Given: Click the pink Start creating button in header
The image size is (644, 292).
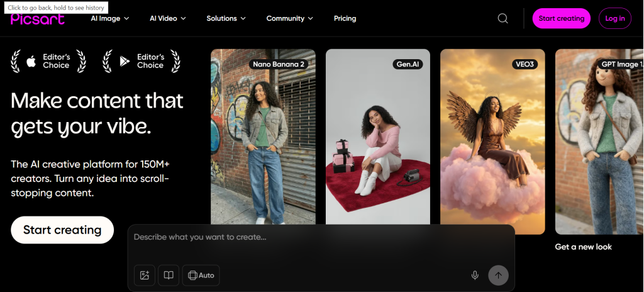Looking at the screenshot, I should click(x=561, y=18).
